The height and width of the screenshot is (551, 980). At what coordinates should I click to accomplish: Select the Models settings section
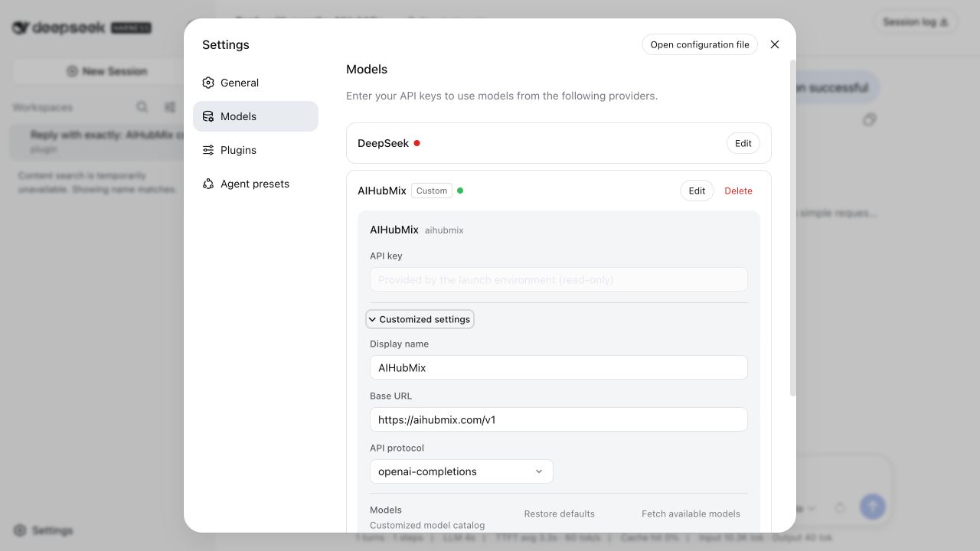(255, 116)
